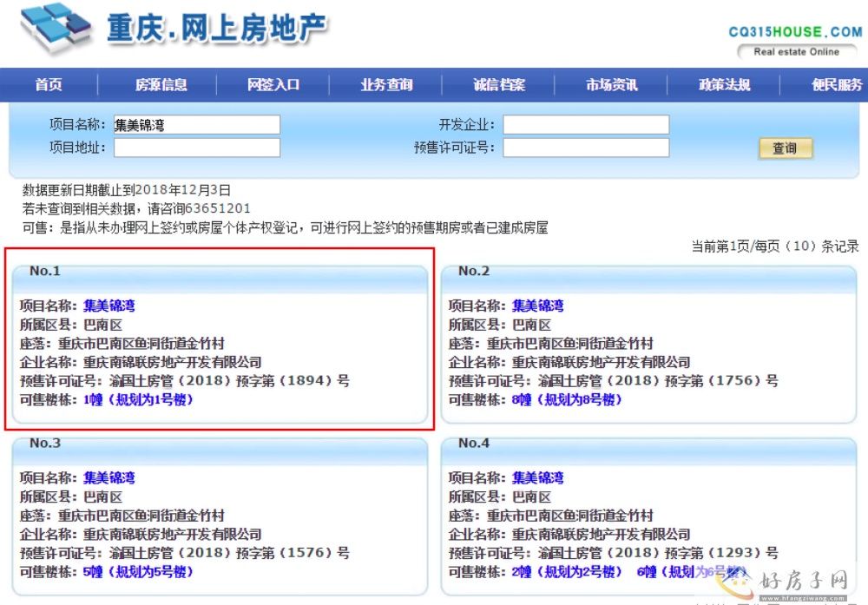Screen dimensions: 868x605
Task: Navigate to 市场资讯
Action: click(611, 85)
